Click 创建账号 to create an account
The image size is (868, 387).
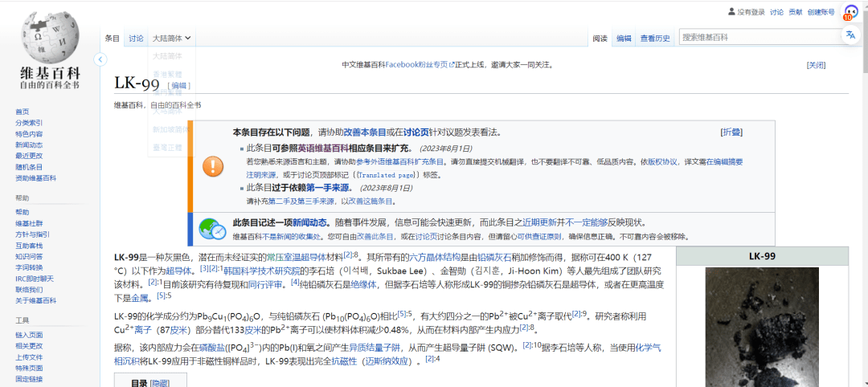click(821, 11)
